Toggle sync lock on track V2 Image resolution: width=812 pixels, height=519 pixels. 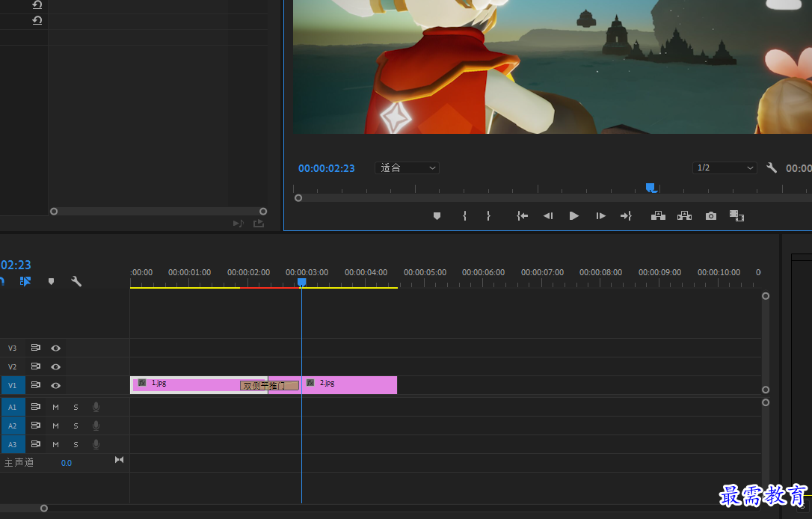click(x=35, y=366)
